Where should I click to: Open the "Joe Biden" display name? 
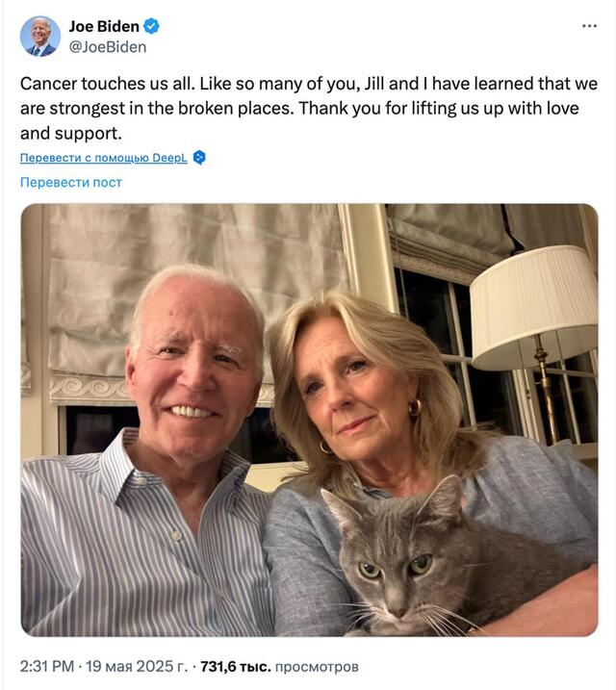103,26
